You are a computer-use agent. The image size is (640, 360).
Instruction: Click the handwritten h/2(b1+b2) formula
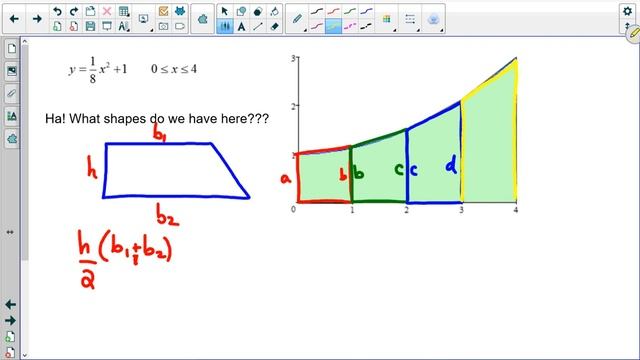point(125,260)
